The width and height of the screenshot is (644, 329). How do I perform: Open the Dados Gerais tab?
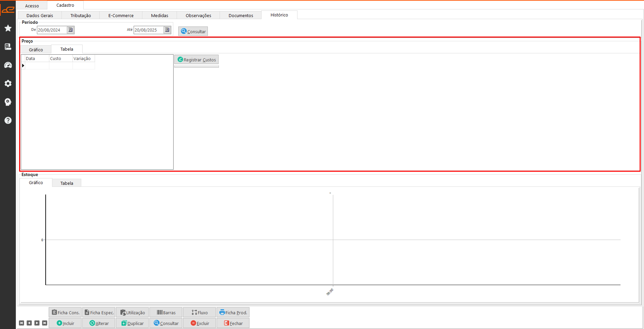tap(40, 15)
